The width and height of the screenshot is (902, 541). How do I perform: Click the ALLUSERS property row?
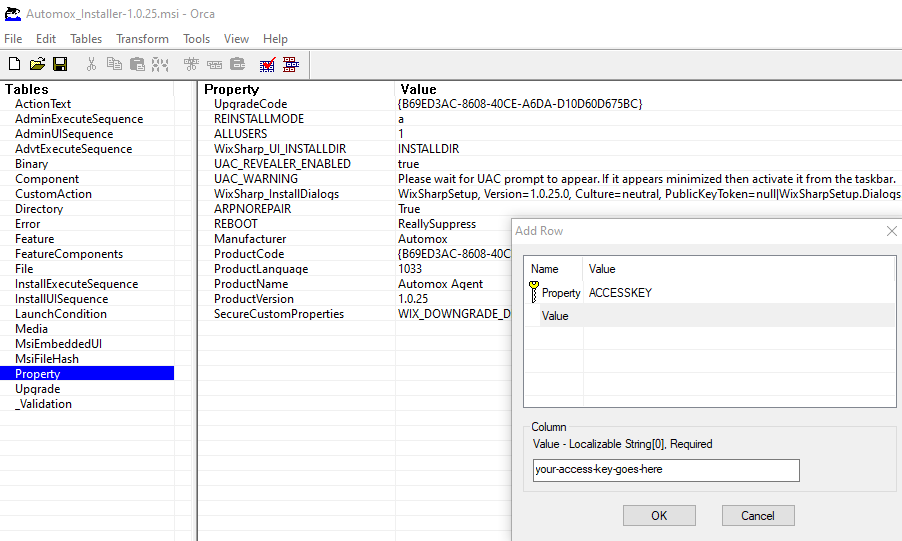coord(240,134)
